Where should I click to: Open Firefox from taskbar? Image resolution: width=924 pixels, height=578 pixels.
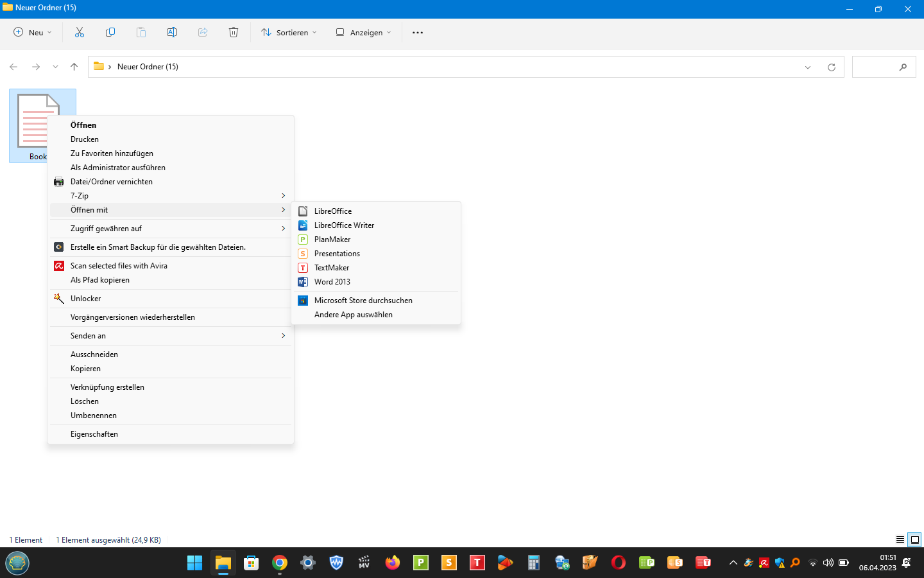(x=393, y=563)
